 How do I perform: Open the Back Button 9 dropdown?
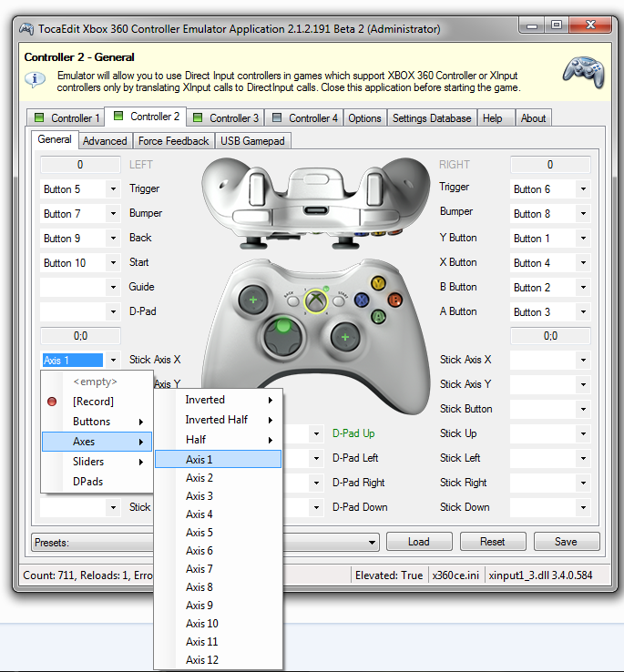point(113,238)
